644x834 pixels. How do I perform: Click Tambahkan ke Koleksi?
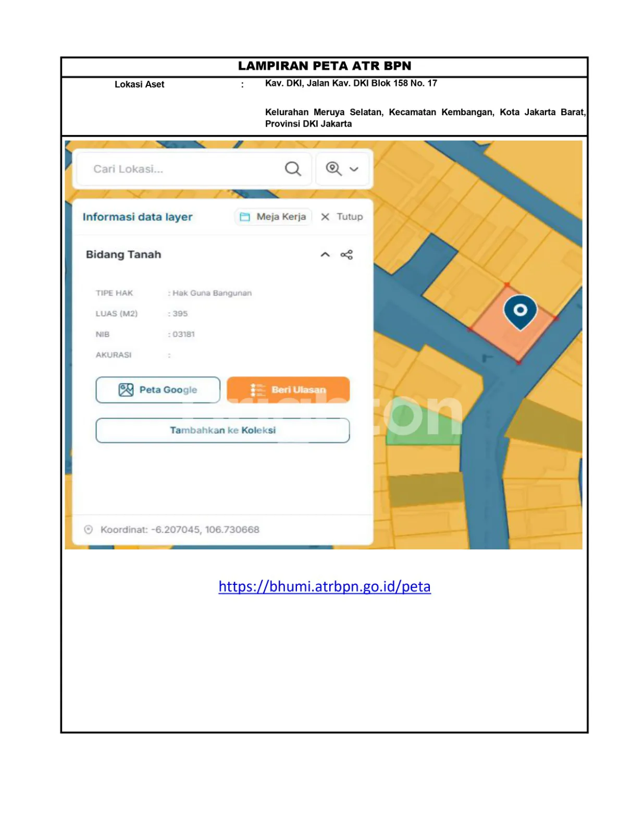[222, 431]
